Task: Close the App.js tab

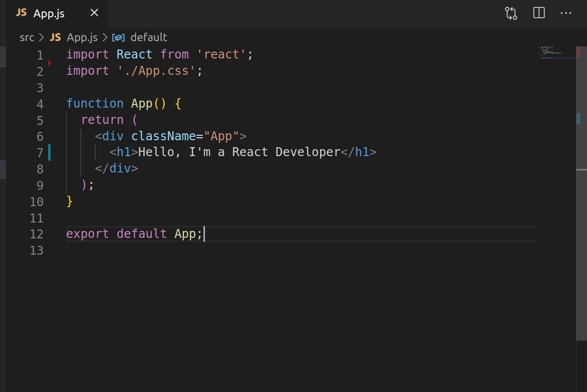Action: tap(94, 13)
